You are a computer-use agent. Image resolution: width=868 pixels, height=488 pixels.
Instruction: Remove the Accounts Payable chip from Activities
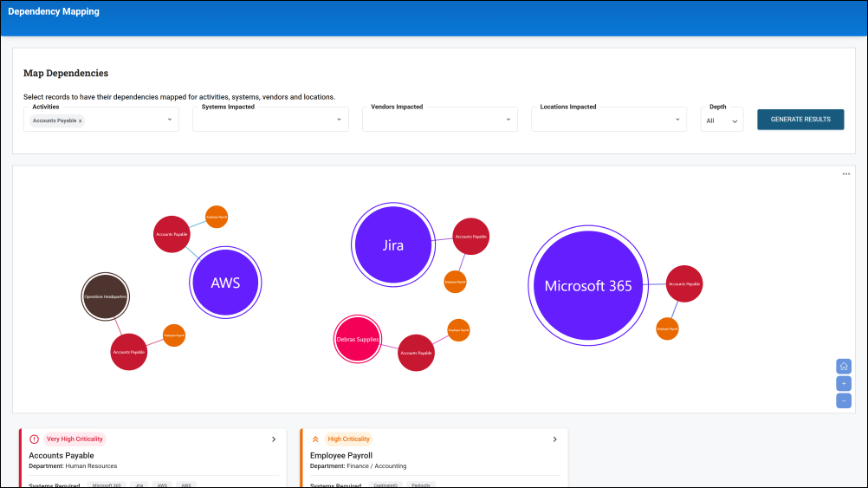(x=81, y=120)
